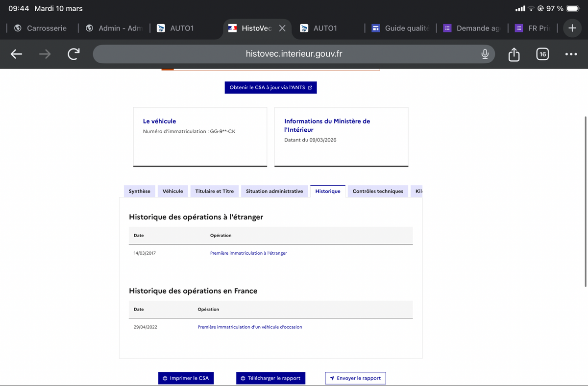Tap the forward navigation arrow
Viewport: 588px width, 386px height.
pos(45,54)
